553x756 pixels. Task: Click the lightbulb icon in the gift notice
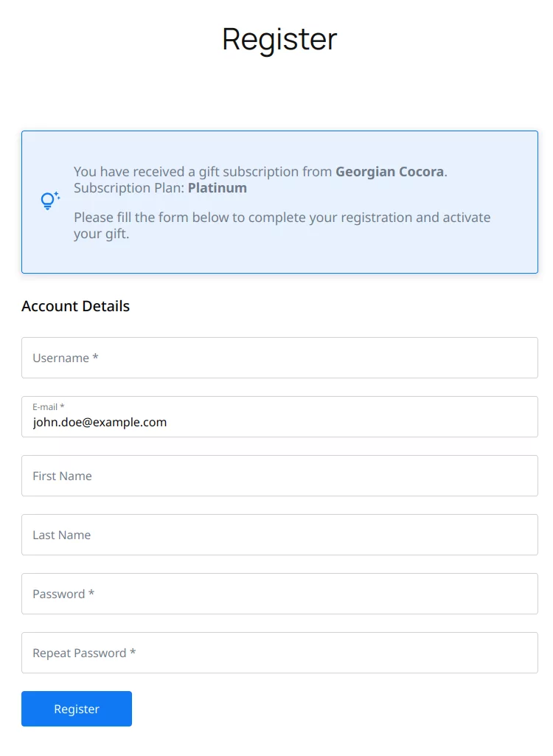49,201
